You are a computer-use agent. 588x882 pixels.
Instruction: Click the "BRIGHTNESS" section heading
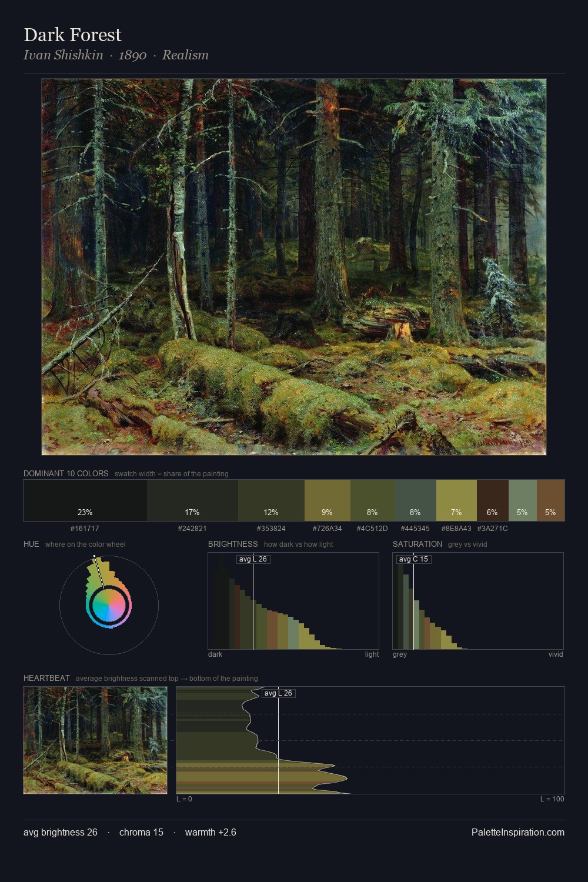(x=233, y=544)
